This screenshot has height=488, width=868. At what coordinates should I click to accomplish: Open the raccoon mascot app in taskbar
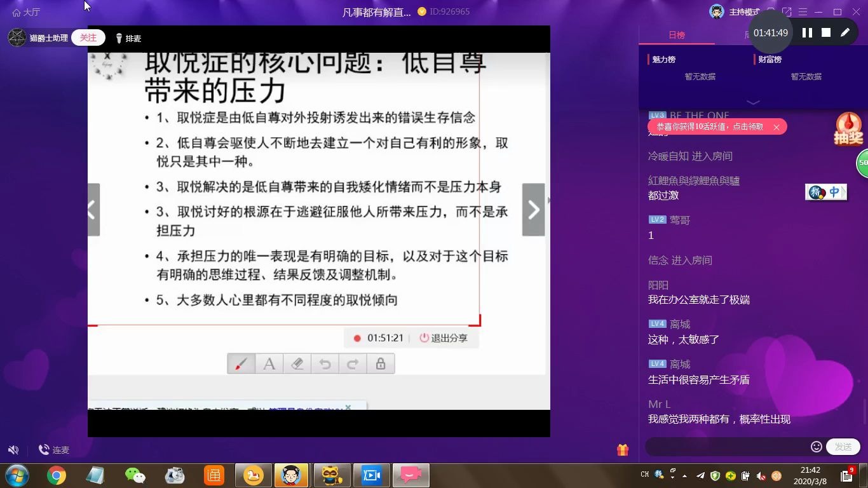coord(332,475)
